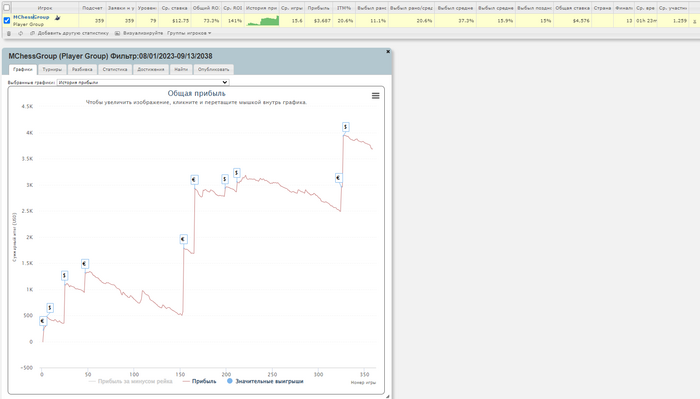Open the Опубликовать tab
This screenshot has width=700, height=399.
click(x=213, y=69)
